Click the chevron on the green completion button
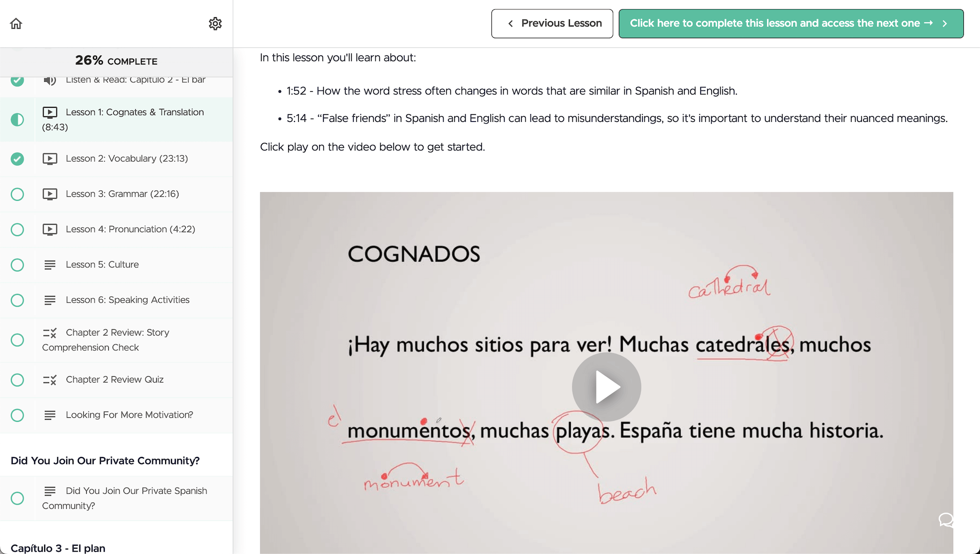 pyautogui.click(x=945, y=23)
